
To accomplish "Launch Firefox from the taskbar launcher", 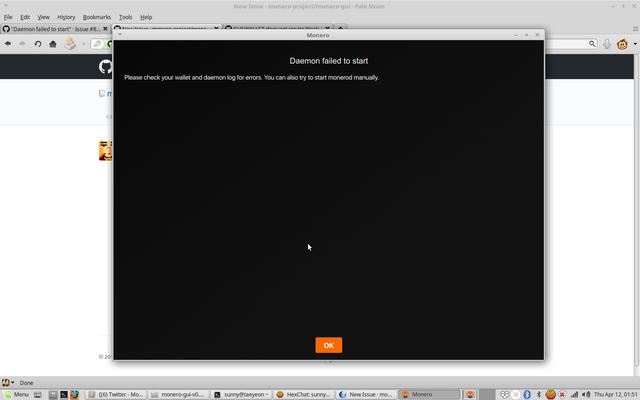I will [x=74, y=394].
